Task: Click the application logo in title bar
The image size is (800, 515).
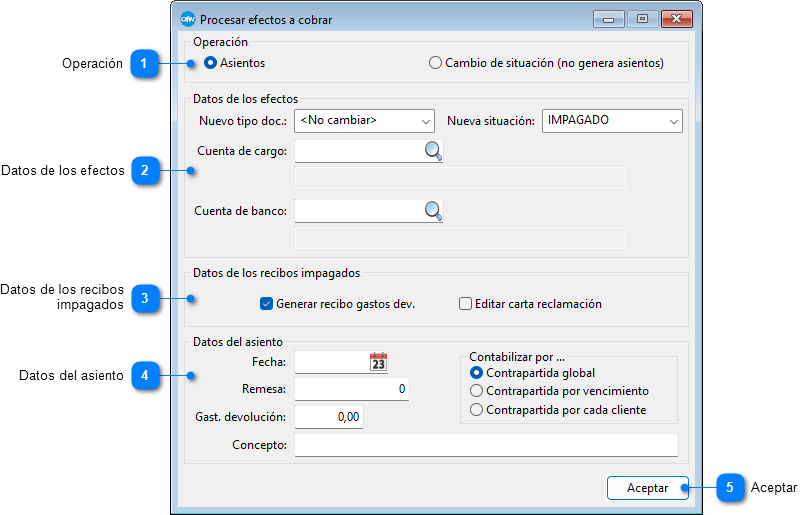Action: pyautogui.click(x=187, y=19)
